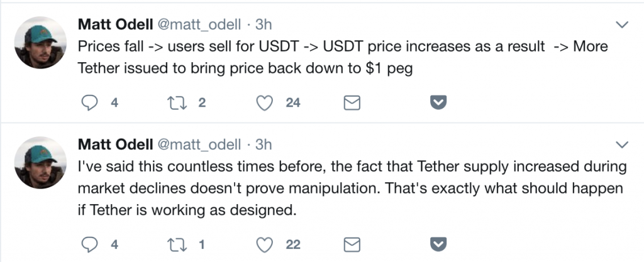Image resolution: width=644 pixels, height=262 pixels.
Task: Retweet the tweet about Tether manipulation
Action: coord(177,245)
